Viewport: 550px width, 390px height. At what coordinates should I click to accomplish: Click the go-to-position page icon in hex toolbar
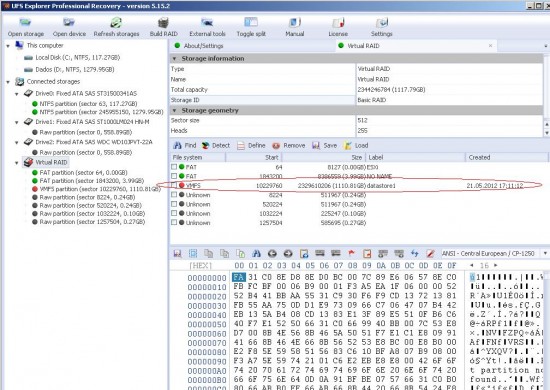pos(304,254)
